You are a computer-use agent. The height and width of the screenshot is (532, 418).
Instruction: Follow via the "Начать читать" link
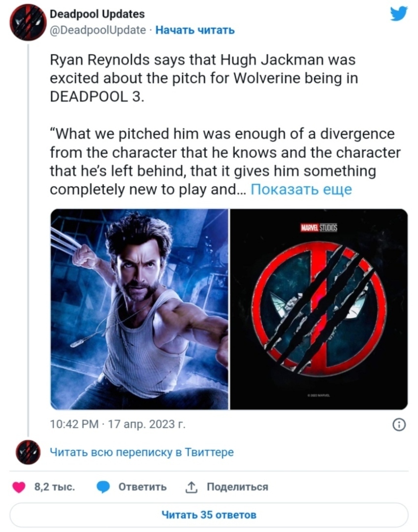tap(195, 30)
